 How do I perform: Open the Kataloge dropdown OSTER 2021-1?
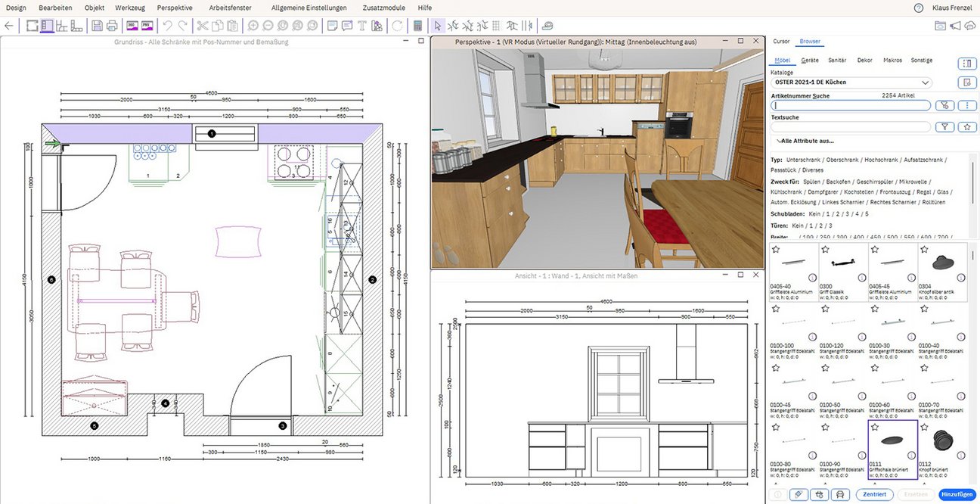pos(851,82)
